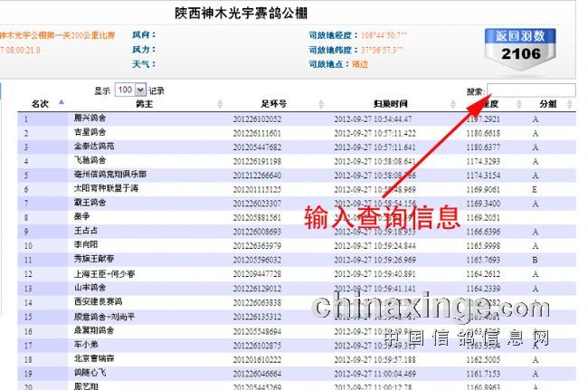Image resolution: width=588 pixels, height=390 pixels.
Task: Select the 周兴鸽舍 row in rank 1
Action: click(x=90, y=119)
